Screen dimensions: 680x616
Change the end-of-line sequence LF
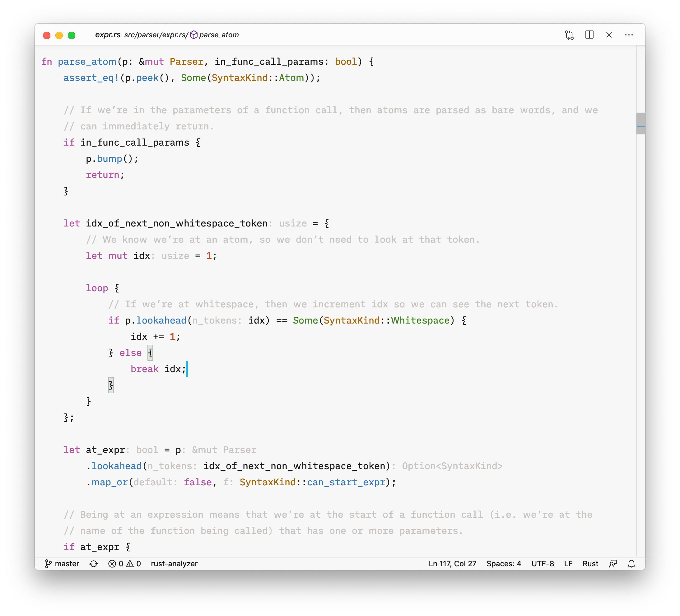568,564
